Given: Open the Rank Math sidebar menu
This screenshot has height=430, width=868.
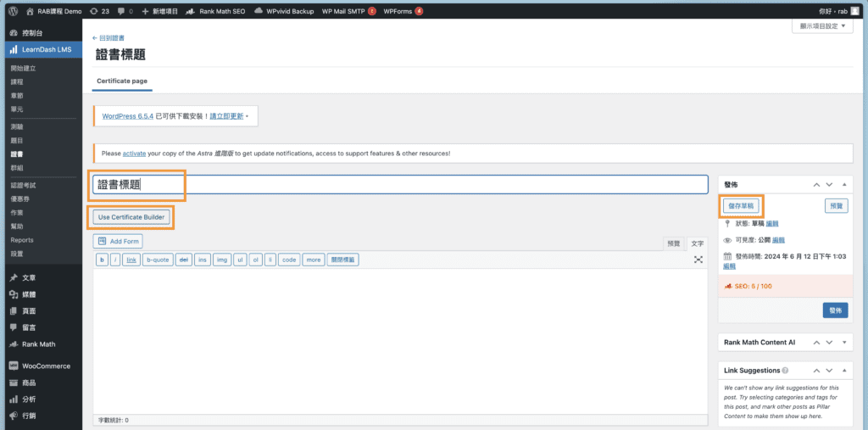Looking at the screenshot, I should pyautogui.click(x=38, y=344).
